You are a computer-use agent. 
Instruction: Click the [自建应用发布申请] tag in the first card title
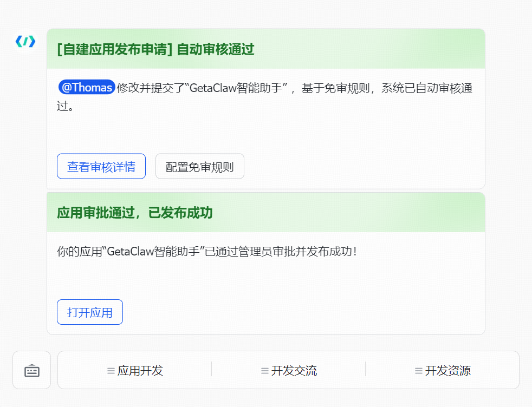pos(115,50)
